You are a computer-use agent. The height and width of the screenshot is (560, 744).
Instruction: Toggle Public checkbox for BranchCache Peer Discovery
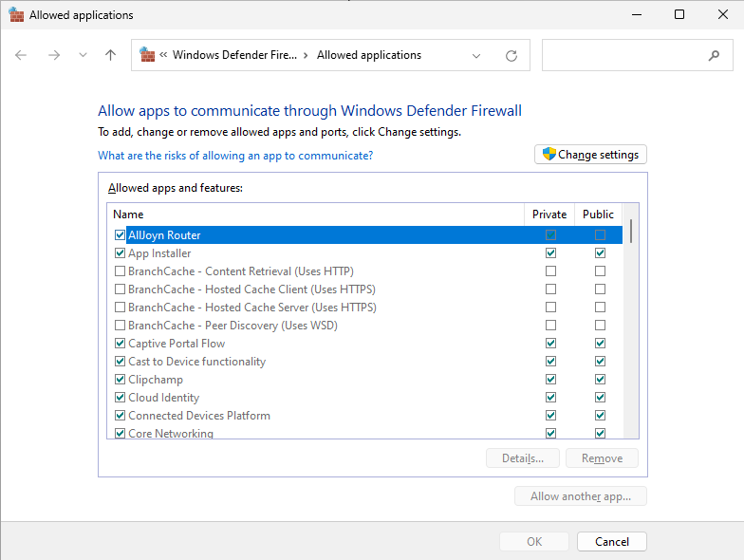click(x=600, y=325)
